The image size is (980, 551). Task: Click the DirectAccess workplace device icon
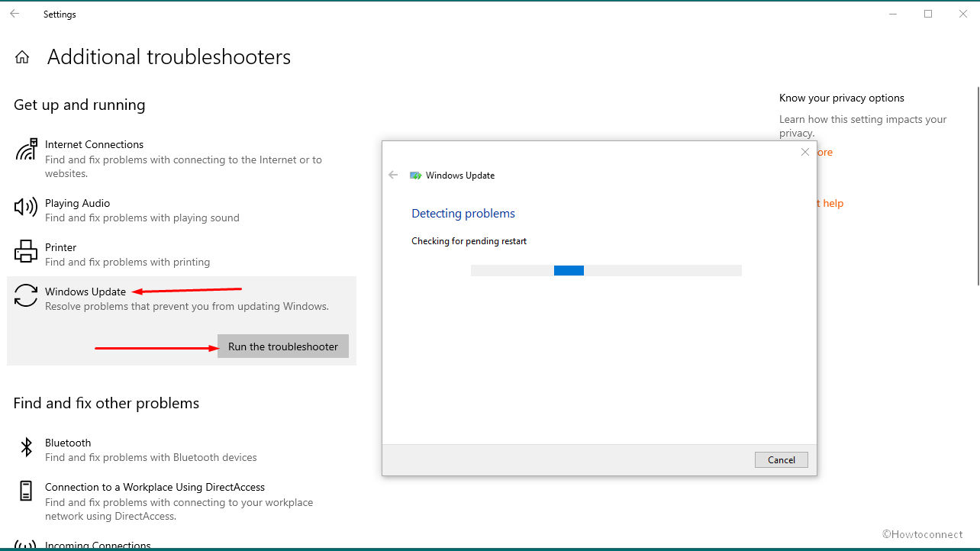[26, 491]
